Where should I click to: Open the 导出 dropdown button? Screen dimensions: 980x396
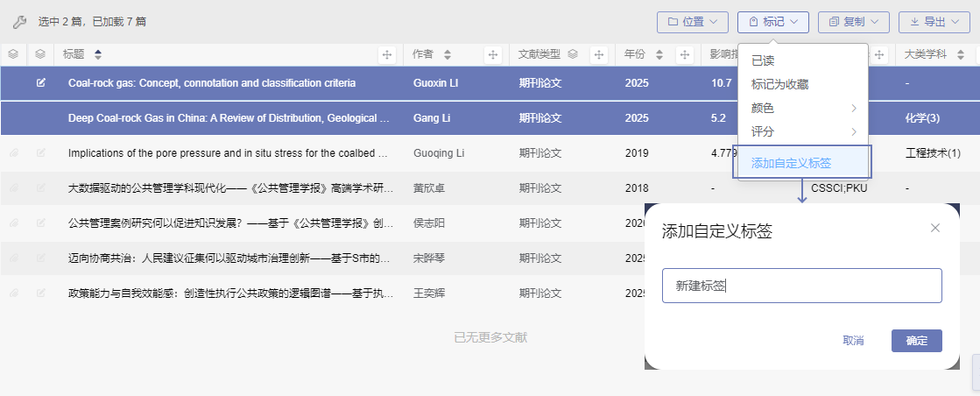point(934,22)
